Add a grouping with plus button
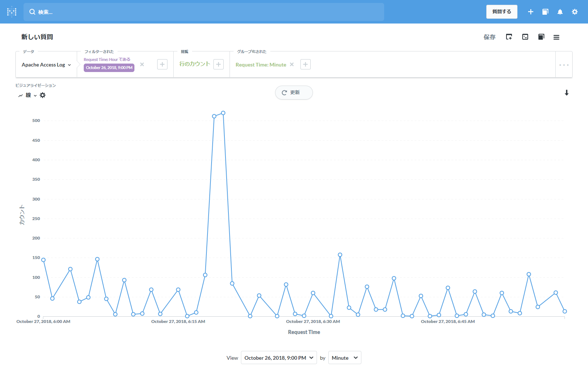The height and width of the screenshot is (370, 588). click(x=306, y=64)
